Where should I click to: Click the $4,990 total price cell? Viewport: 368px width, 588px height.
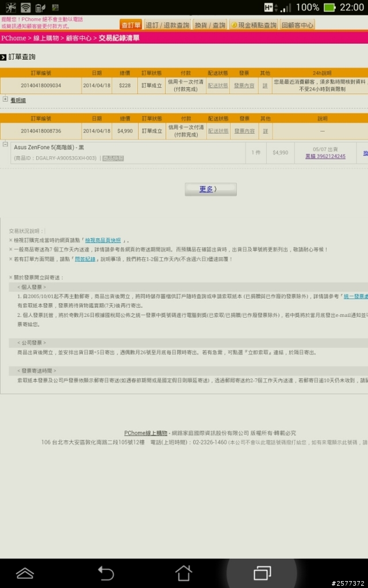pos(125,131)
